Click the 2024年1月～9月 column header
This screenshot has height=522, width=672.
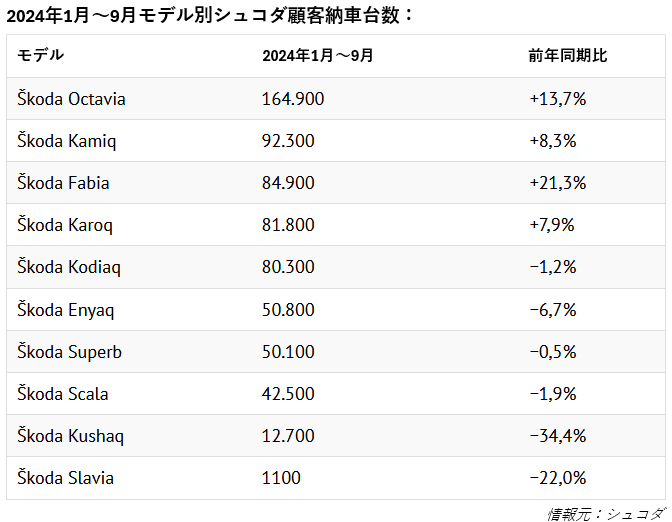(317, 56)
